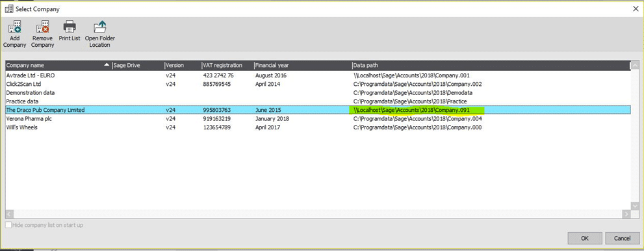This screenshot has width=644, height=251.
Task: Click the horizontal scrollbar left arrow
Action: click(x=10, y=214)
